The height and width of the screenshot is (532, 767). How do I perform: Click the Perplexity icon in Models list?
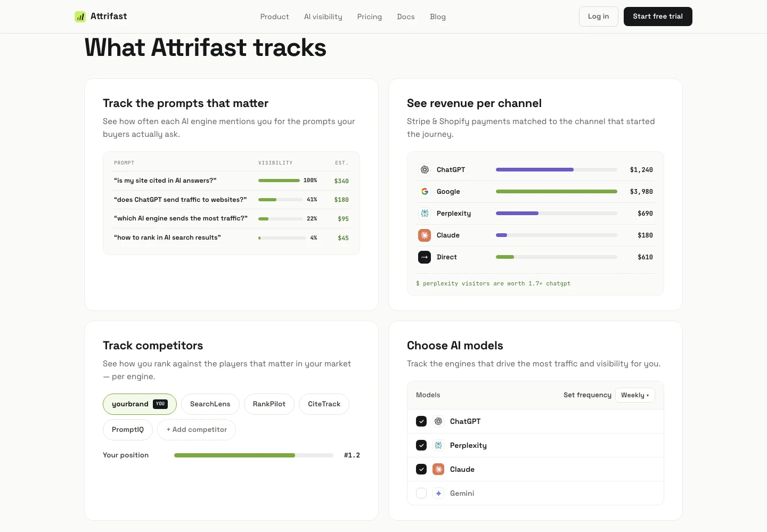tap(438, 445)
